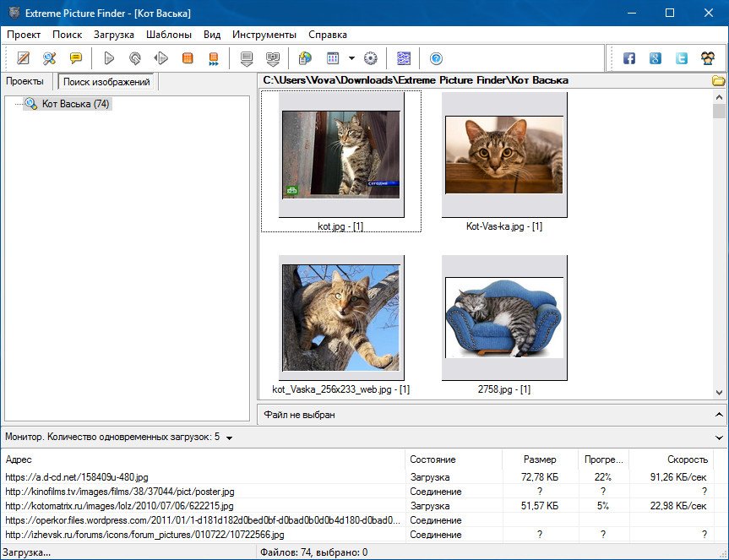Click the thumbnail list scroll up arrow
729x560 pixels.
(x=719, y=97)
